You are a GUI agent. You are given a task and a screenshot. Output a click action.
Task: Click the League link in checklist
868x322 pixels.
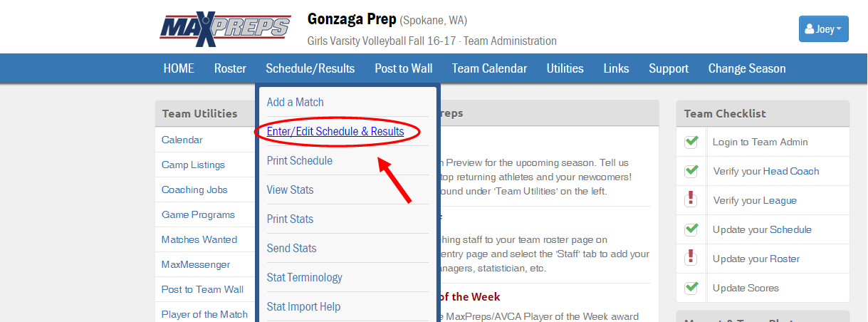tap(780, 201)
